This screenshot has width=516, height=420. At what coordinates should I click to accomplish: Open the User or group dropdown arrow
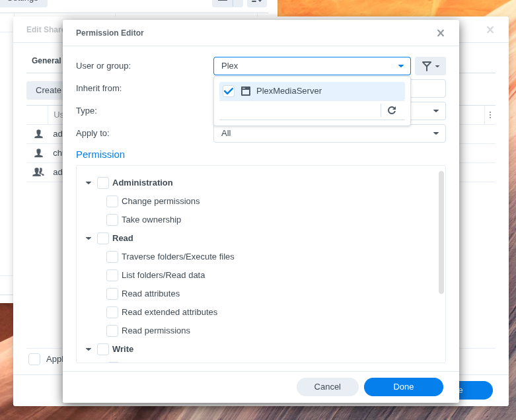coord(401,66)
